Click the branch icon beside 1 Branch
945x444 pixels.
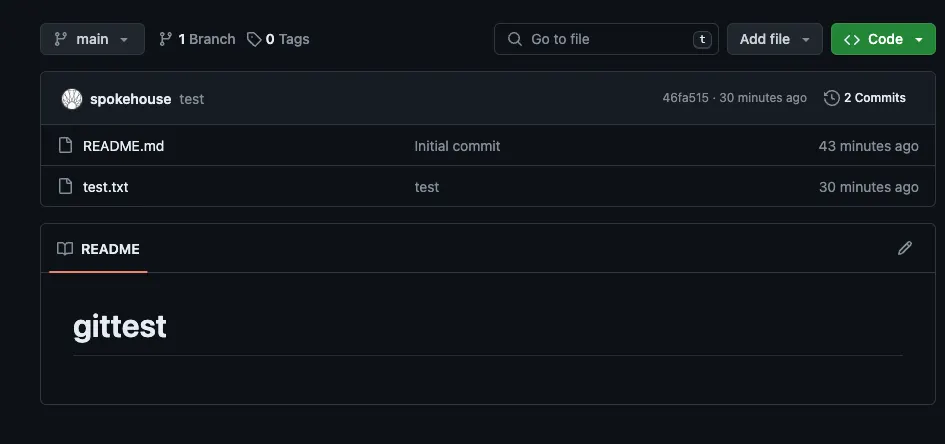[166, 39]
